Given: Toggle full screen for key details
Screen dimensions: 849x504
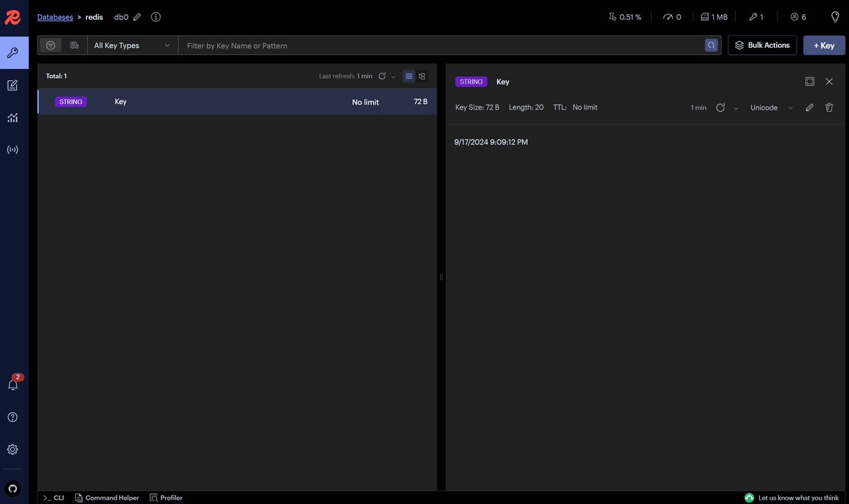Looking at the screenshot, I should point(810,81).
